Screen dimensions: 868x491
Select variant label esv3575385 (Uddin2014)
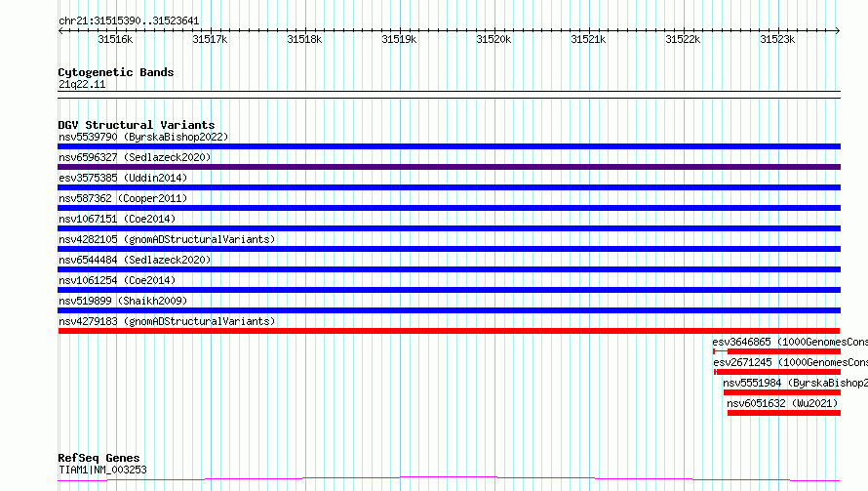(123, 178)
